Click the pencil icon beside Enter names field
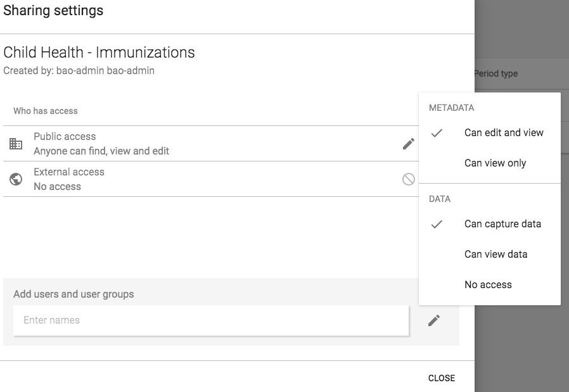This screenshot has width=569, height=392. (434, 320)
